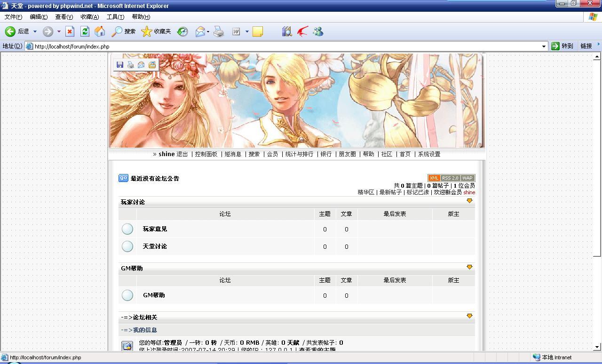
Task: Click the Print toolbar icon
Action: (219, 32)
